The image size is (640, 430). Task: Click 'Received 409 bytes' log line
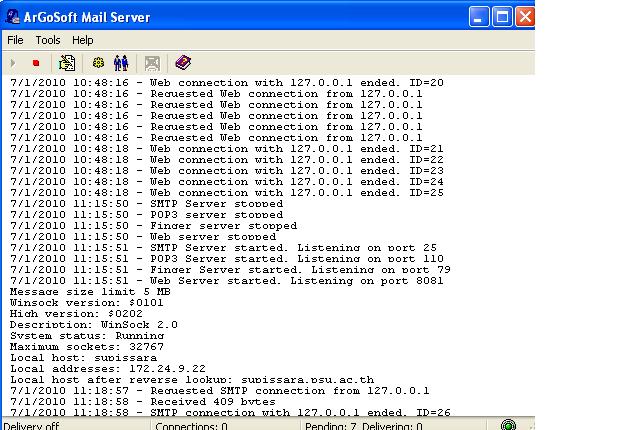(143, 402)
